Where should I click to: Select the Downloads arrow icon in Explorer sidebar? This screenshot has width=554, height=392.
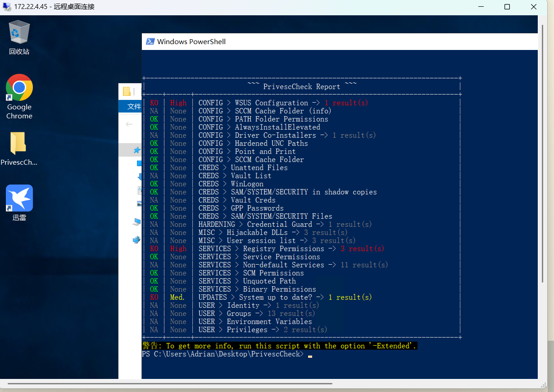pos(139,176)
